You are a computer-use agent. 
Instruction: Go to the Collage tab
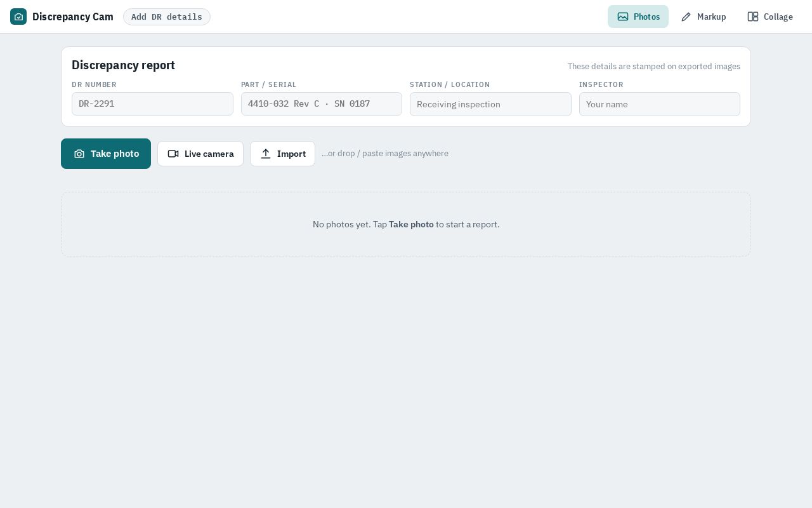770,17
